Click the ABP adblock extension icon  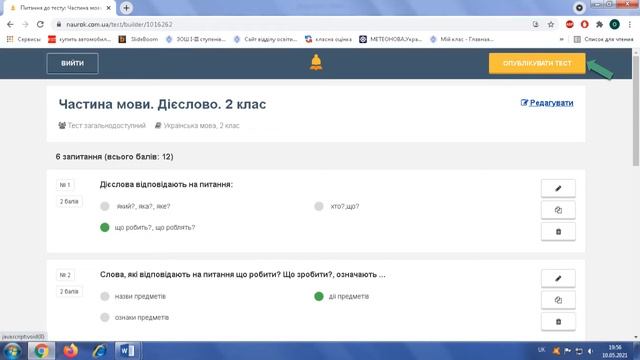point(570,24)
